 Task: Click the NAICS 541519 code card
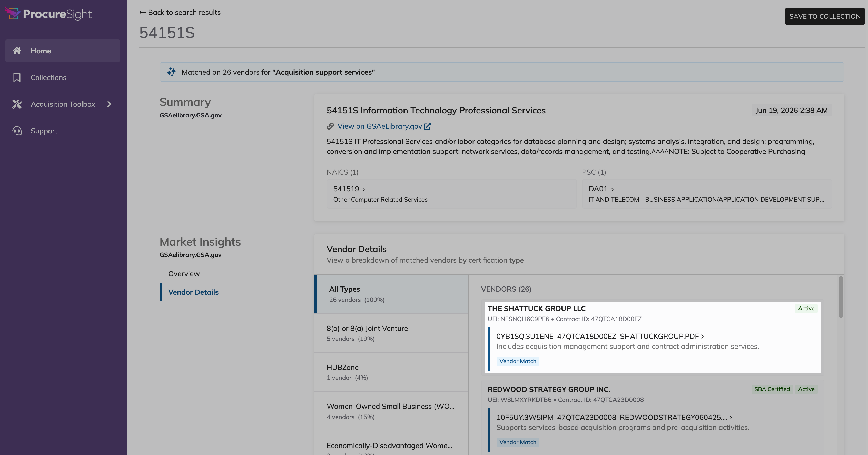coord(451,194)
